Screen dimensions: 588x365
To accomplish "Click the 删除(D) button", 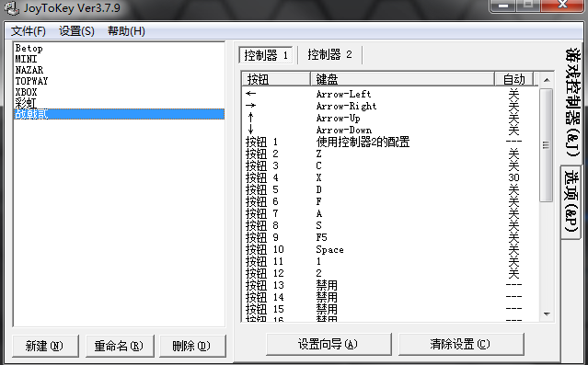I will pyautogui.click(x=192, y=346).
